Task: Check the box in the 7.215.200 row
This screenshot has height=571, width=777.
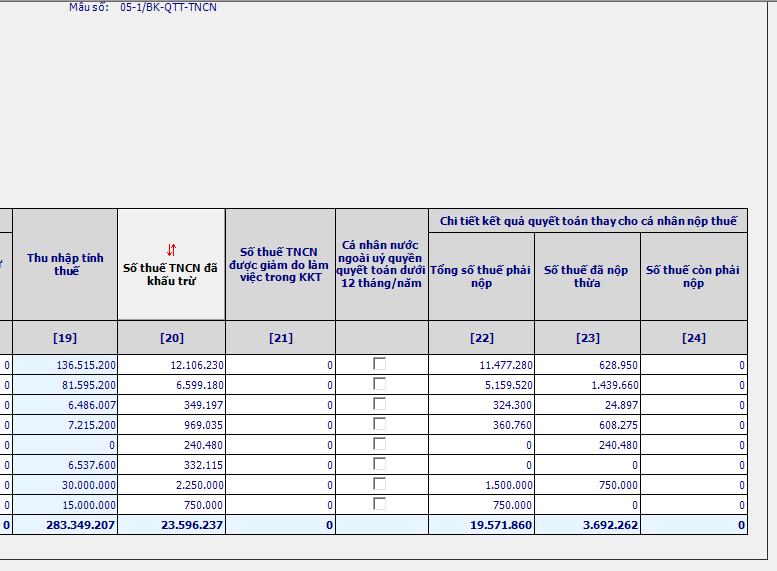Action: click(x=380, y=425)
